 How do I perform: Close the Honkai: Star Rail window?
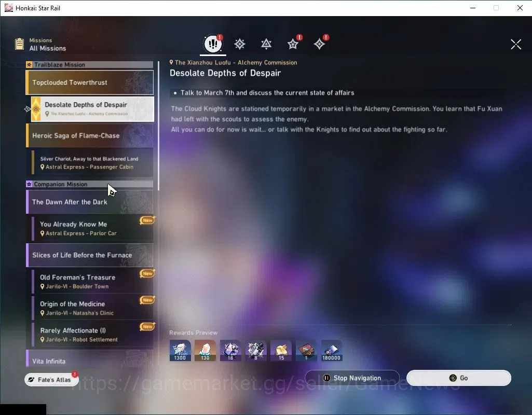[520, 8]
